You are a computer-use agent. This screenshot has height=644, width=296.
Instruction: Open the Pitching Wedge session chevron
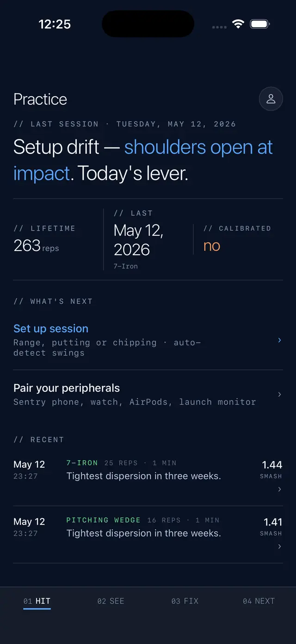click(279, 547)
